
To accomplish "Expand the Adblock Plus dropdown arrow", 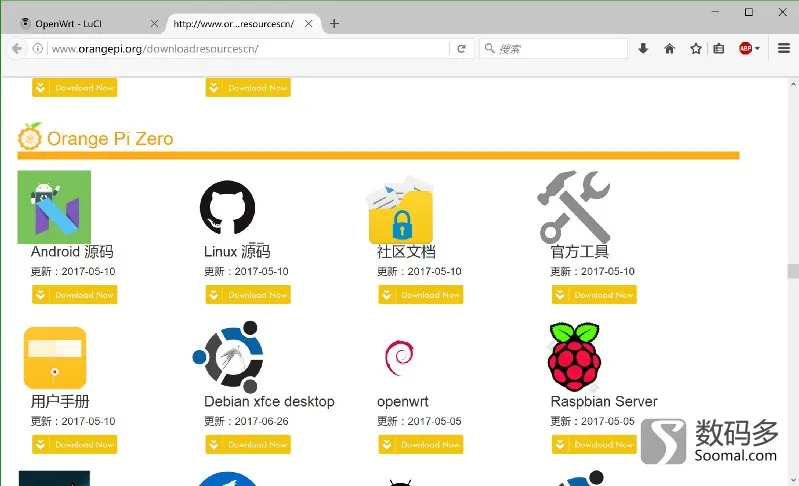I will [757, 49].
